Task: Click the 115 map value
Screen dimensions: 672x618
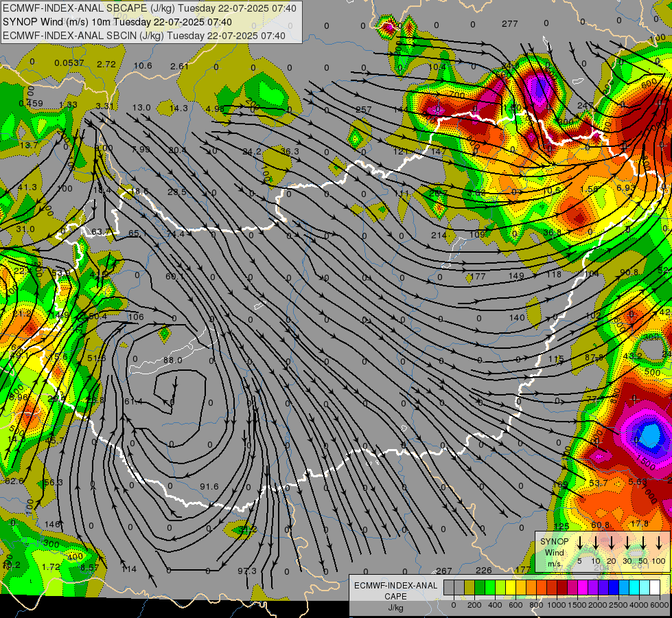Action: 556,358
